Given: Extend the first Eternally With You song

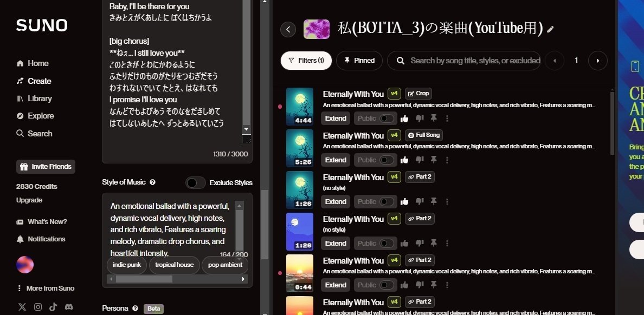Looking at the screenshot, I should point(335,118).
